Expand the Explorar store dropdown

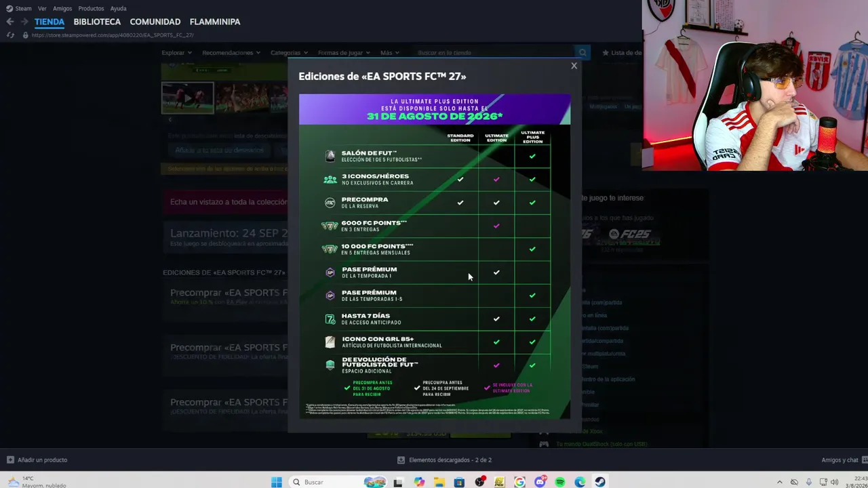(x=176, y=53)
